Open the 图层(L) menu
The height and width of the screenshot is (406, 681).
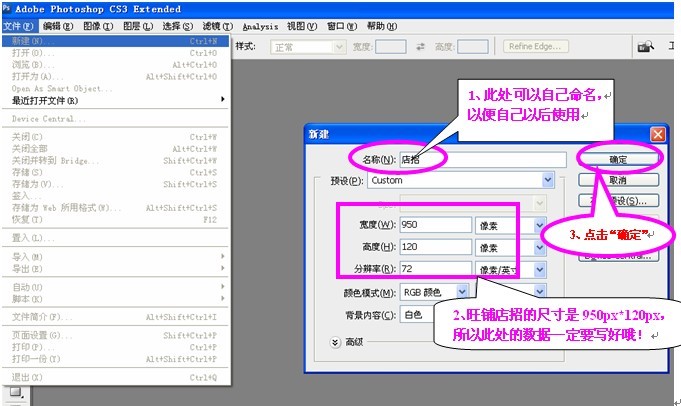coord(138,26)
